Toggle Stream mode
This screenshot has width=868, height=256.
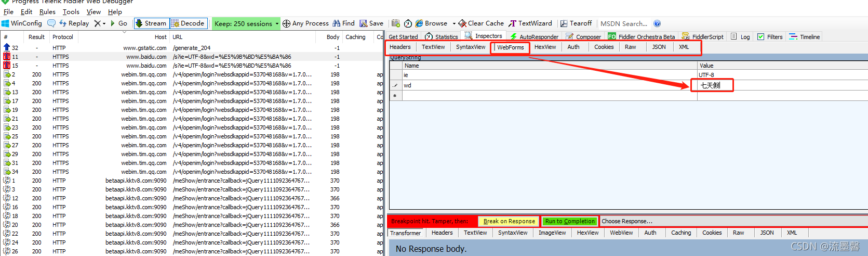tap(151, 23)
